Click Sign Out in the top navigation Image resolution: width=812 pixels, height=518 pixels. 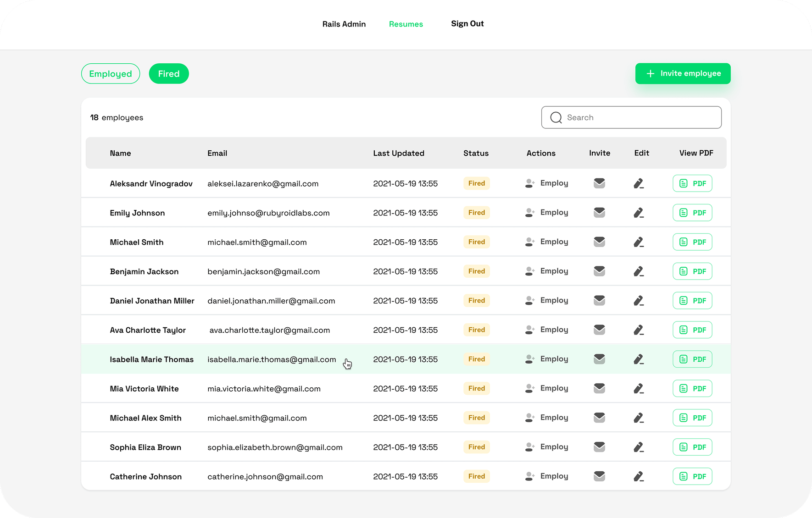point(467,24)
